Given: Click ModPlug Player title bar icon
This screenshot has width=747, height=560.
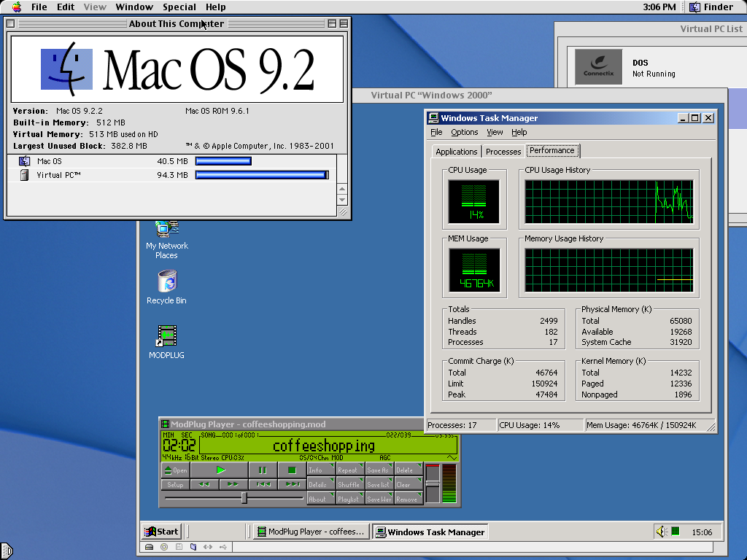Looking at the screenshot, I should click(166, 424).
